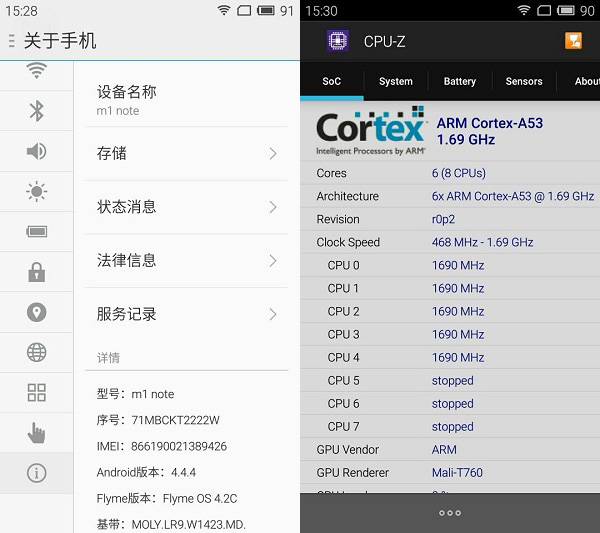Tap the Cortex logo image
Image resolution: width=600 pixels, height=533 pixels.
click(370, 131)
